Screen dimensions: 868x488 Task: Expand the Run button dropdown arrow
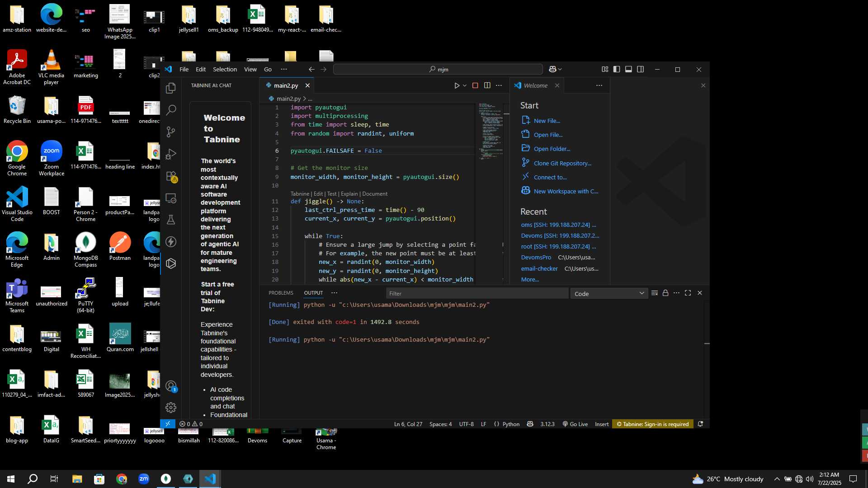coord(465,85)
